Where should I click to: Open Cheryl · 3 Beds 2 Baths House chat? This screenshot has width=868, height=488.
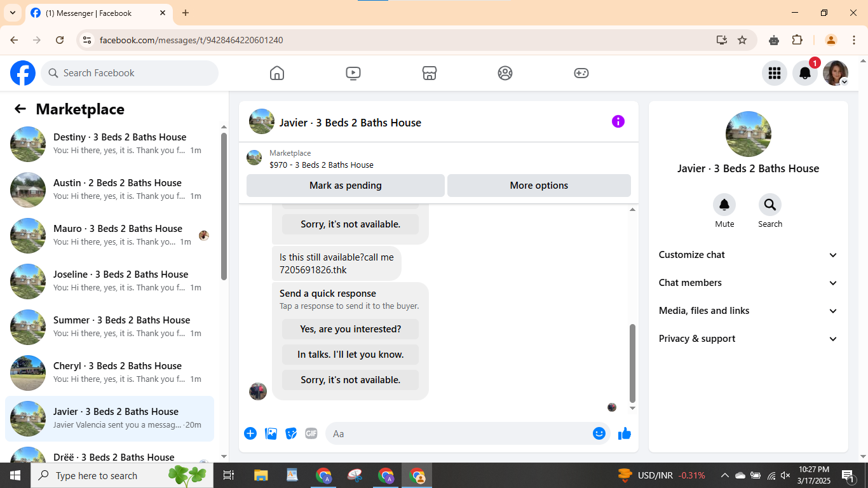[109, 373]
